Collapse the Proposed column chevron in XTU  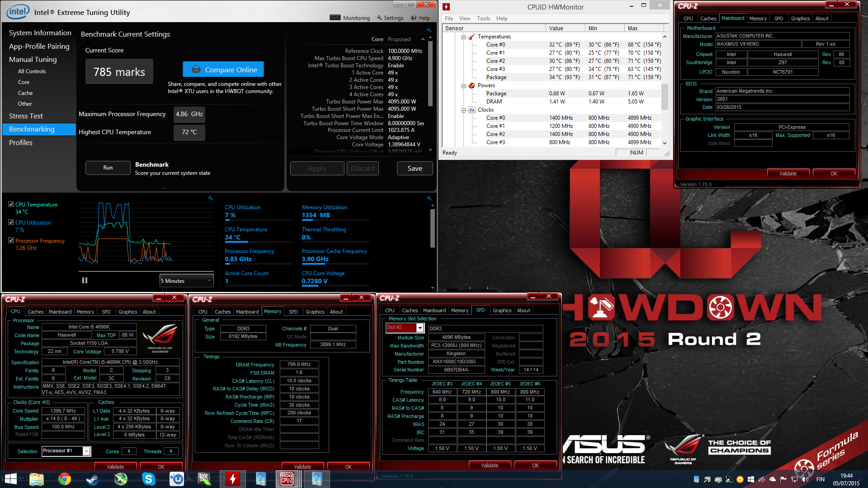pos(423,39)
